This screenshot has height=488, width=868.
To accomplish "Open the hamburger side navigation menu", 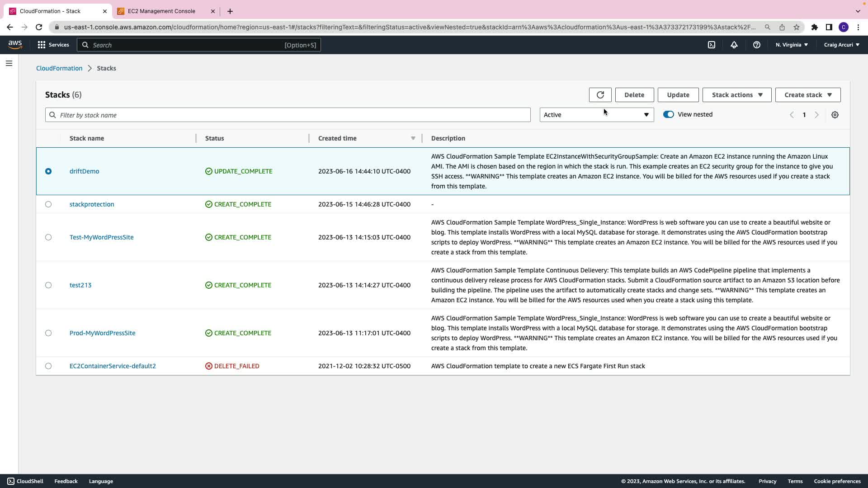I will click(9, 63).
